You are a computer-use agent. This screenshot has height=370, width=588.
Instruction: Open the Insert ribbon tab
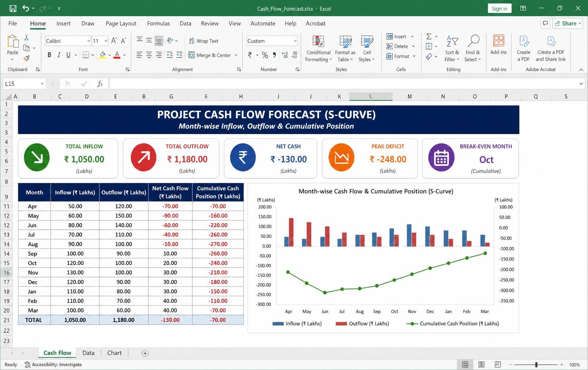(63, 23)
